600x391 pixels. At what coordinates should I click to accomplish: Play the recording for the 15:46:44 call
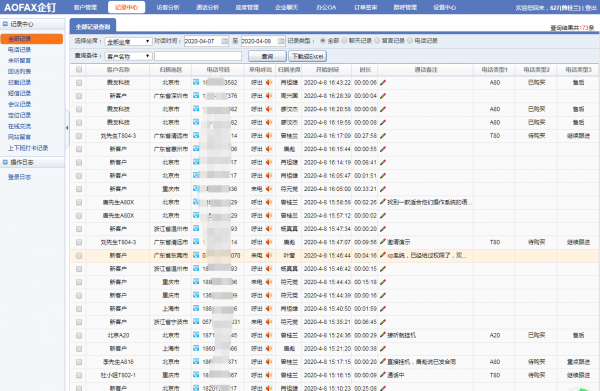click(x=269, y=255)
